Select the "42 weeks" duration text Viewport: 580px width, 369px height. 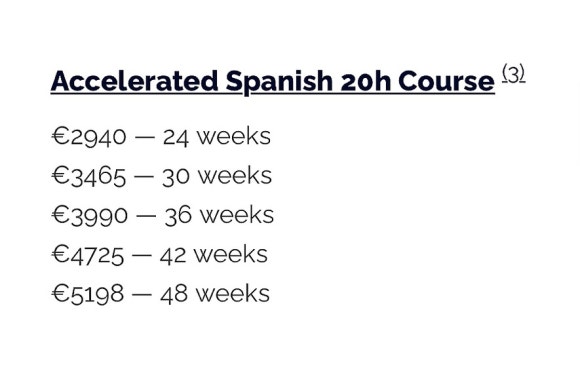pos(214,255)
